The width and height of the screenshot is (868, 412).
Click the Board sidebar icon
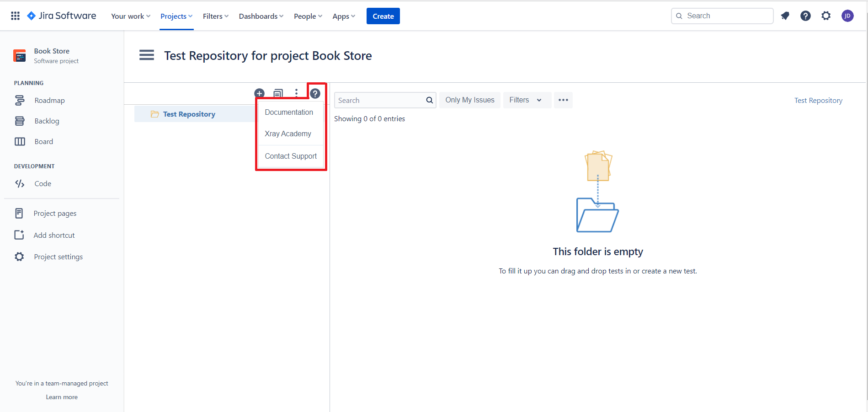point(20,141)
